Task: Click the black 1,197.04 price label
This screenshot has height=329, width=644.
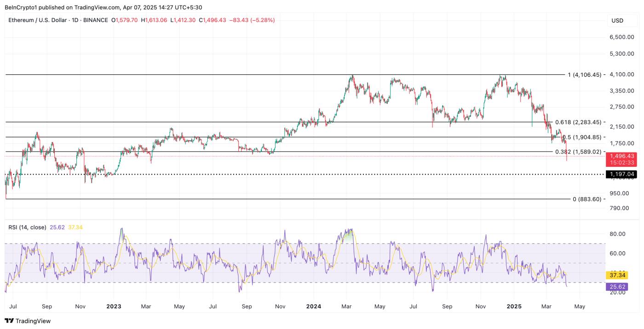Action: click(x=622, y=174)
